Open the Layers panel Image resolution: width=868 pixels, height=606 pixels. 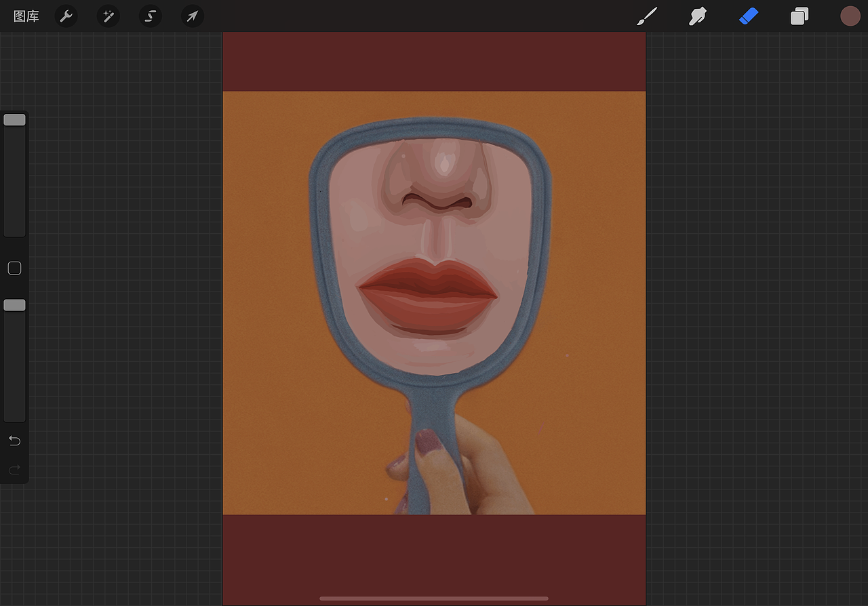pos(800,16)
